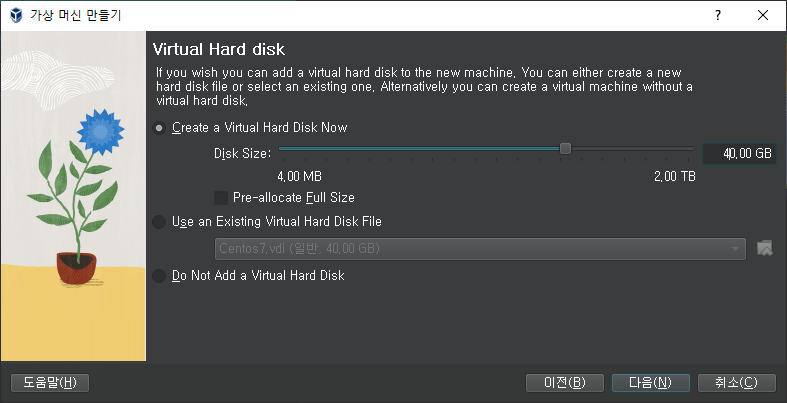Click the 도움말(H) help button
This screenshot has height=403, width=787.
coord(50,383)
